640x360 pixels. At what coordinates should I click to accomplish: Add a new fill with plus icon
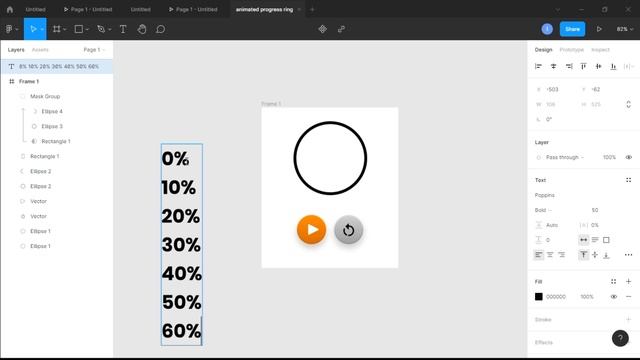pyautogui.click(x=629, y=281)
